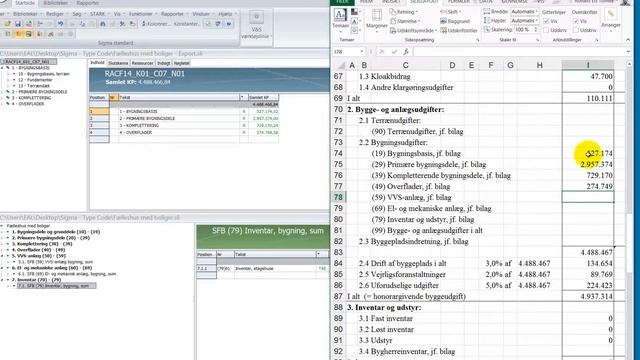Select 12 - Fundamenter tree item

coord(35,80)
